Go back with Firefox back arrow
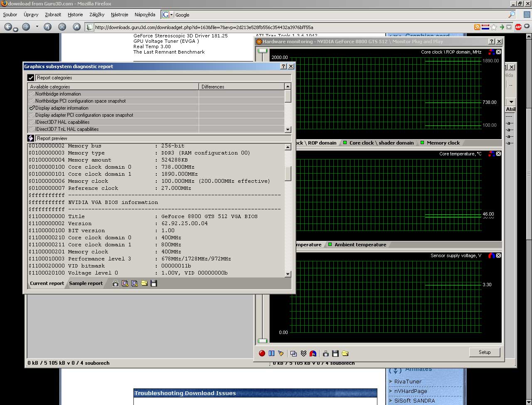532x405 pixels. coord(8,27)
